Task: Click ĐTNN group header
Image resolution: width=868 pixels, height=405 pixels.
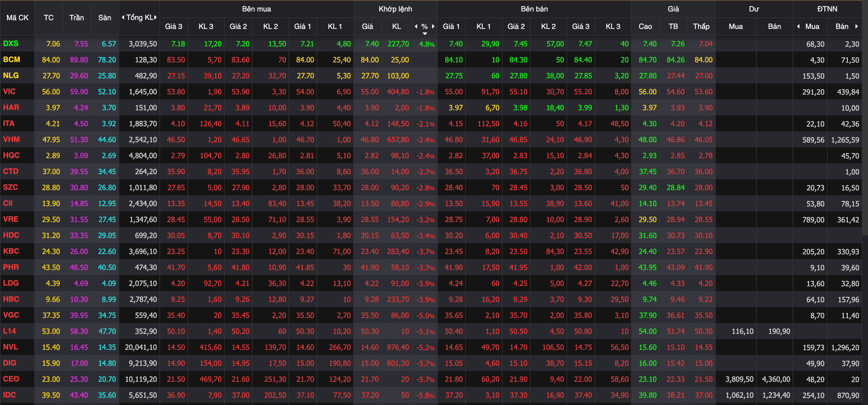Action: (x=827, y=9)
